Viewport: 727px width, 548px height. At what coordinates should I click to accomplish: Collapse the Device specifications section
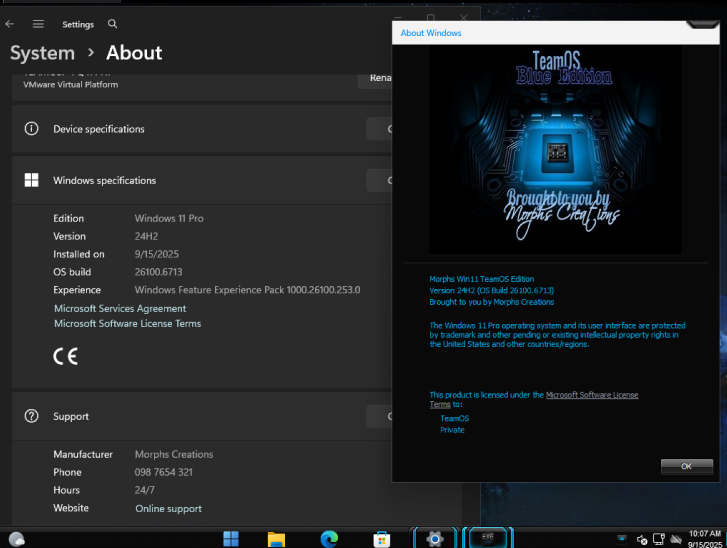click(202, 129)
